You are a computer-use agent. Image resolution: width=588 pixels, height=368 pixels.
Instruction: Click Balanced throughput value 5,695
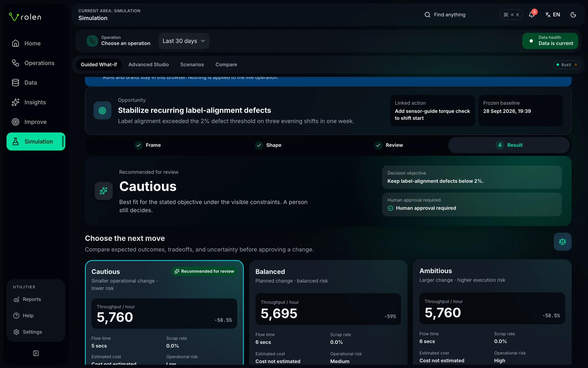279,314
